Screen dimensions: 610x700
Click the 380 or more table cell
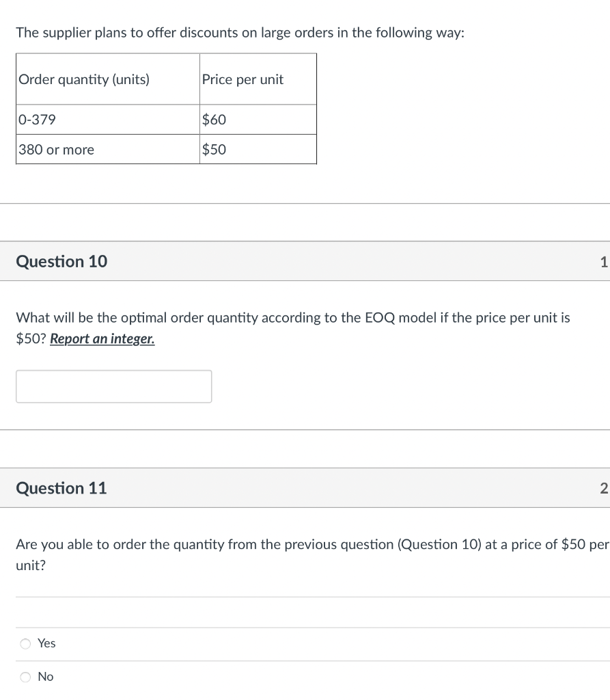[57, 150]
